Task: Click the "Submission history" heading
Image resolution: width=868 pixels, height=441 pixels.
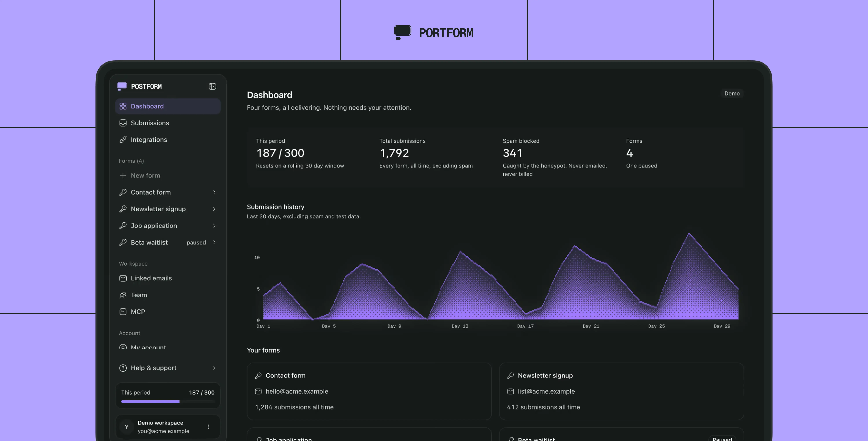Action: click(x=275, y=207)
